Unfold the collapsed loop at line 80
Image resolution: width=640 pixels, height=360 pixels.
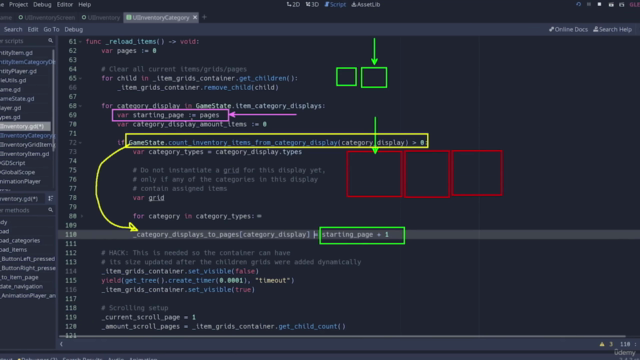click(81, 216)
